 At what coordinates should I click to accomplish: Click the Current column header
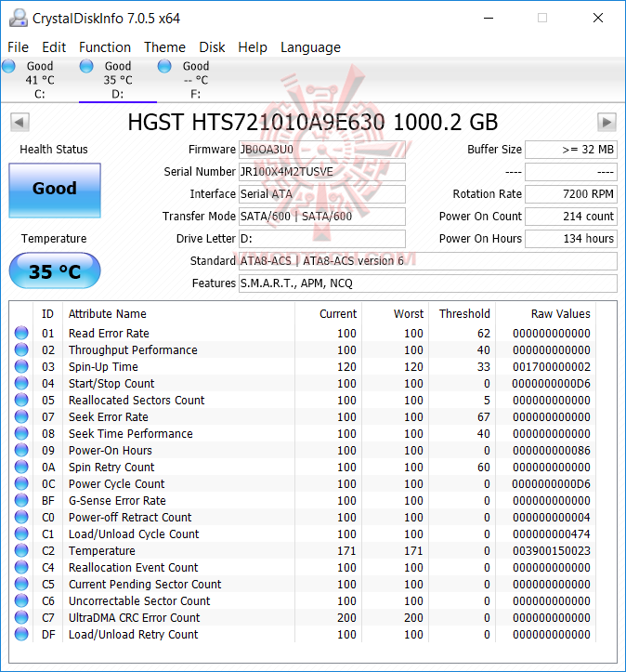coord(338,314)
